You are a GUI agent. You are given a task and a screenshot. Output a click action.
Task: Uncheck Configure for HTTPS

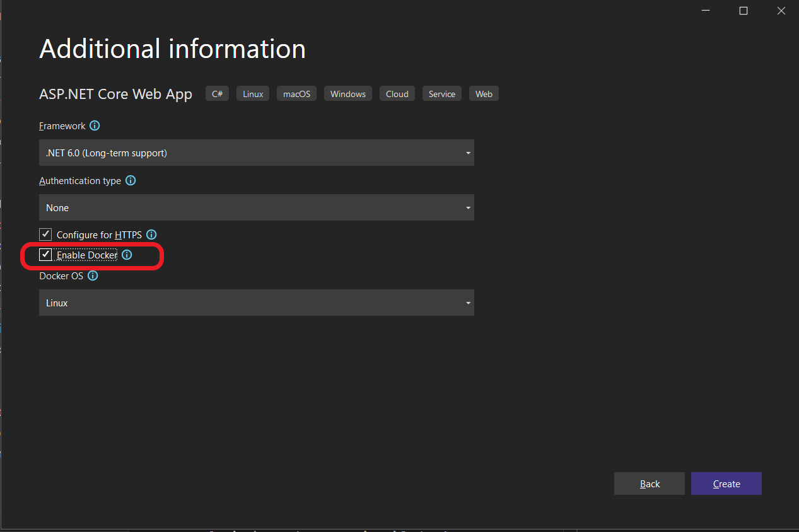(45, 234)
